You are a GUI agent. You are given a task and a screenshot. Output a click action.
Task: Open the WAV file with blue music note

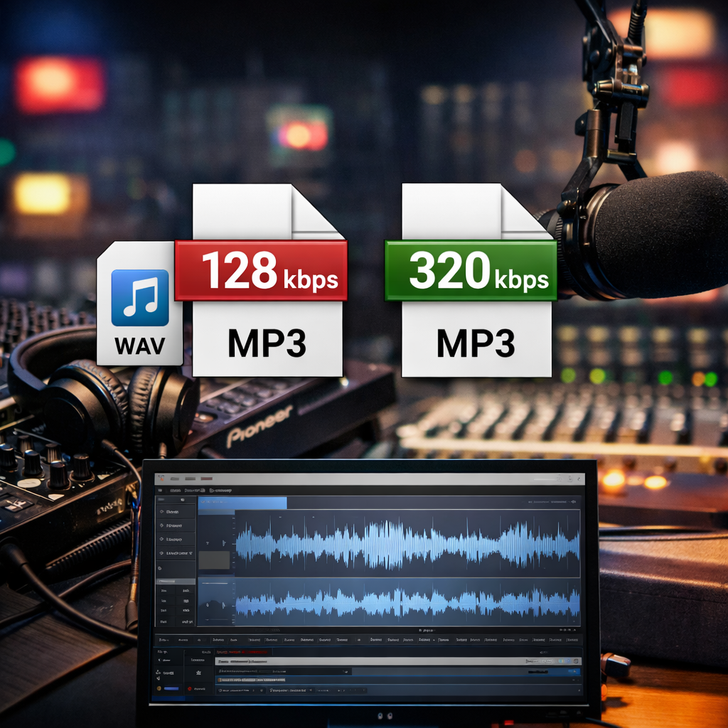(x=139, y=304)
